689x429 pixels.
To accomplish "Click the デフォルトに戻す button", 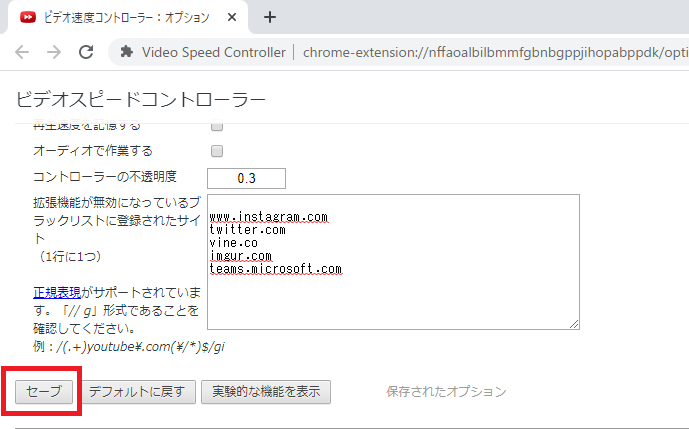I will click(137, 392).
